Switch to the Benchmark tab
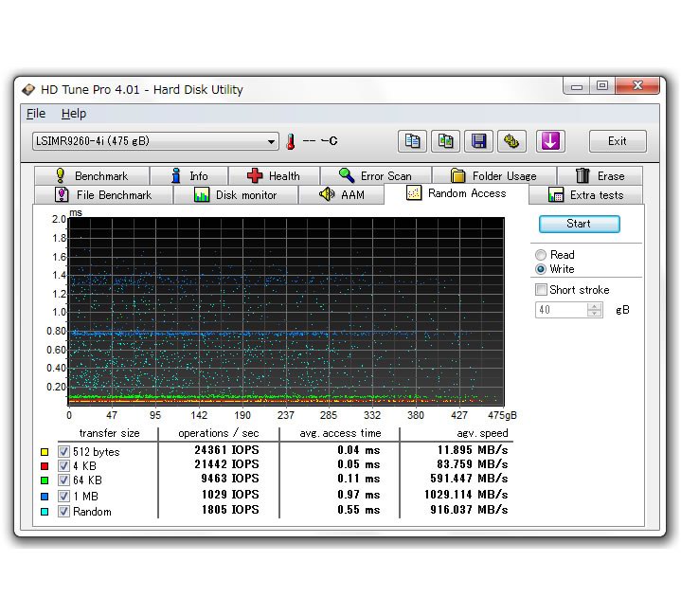681x616 pixels. click(x=91, y=175)
